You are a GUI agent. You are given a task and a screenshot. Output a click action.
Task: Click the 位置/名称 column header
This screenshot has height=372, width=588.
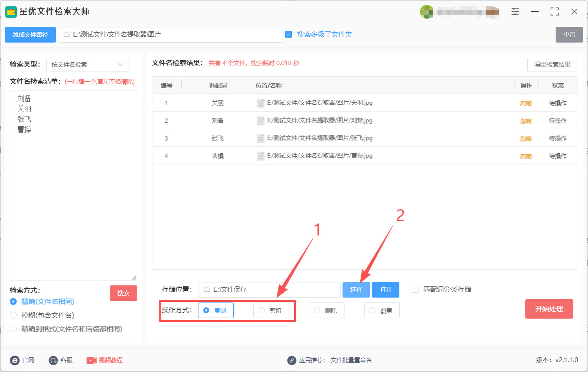click(269, 85)
